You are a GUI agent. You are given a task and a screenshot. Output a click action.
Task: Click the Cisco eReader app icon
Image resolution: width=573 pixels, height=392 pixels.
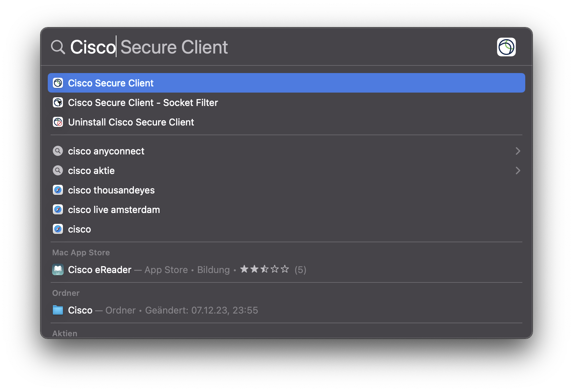click(58, 270)
